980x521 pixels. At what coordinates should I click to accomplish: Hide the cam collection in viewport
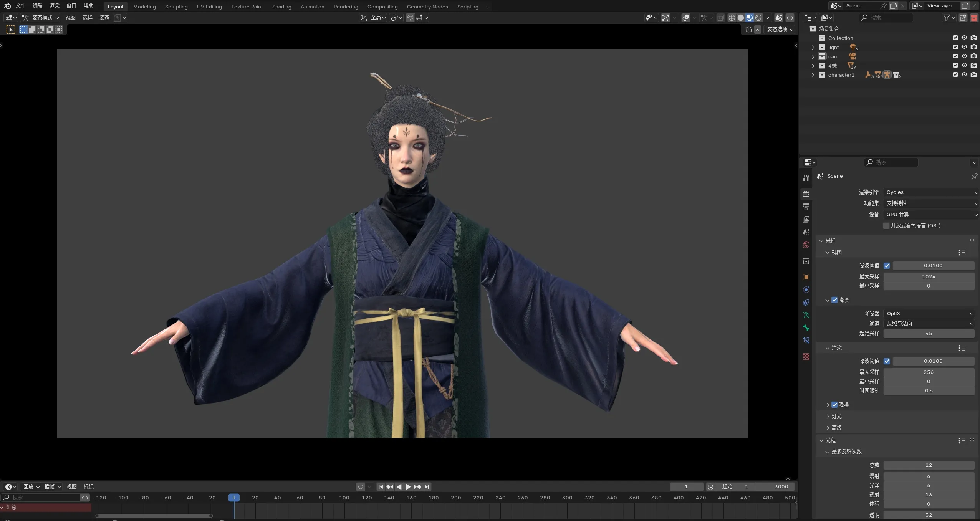point(964,56)
